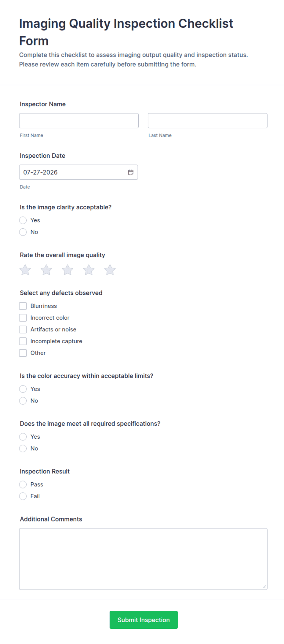
Task: Rate image quality one star
Action: tap(25, 270)
